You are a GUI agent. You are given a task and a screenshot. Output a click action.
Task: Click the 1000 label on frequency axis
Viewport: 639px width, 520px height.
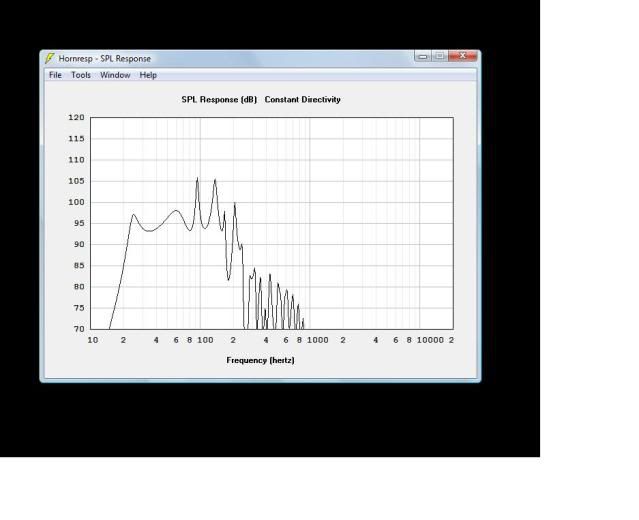click(317, 340)
